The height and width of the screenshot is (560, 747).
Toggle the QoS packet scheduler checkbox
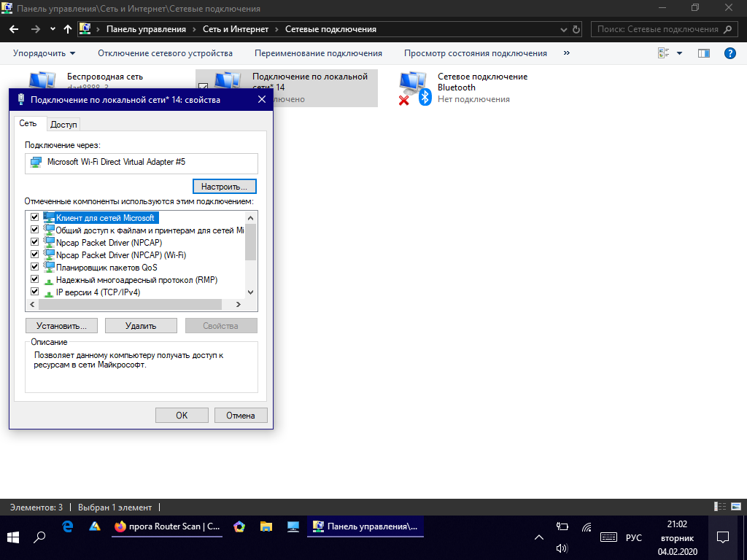[x=34, y=268]
